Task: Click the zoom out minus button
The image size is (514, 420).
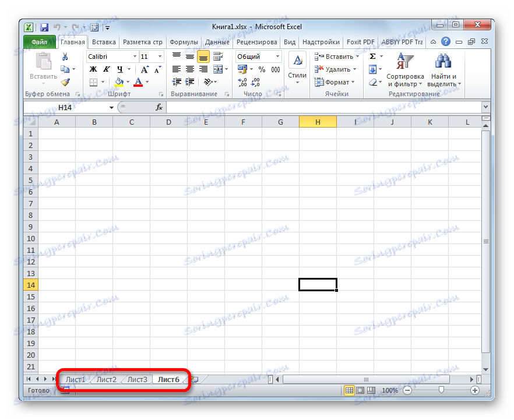Action: click(x=407, y=390)
